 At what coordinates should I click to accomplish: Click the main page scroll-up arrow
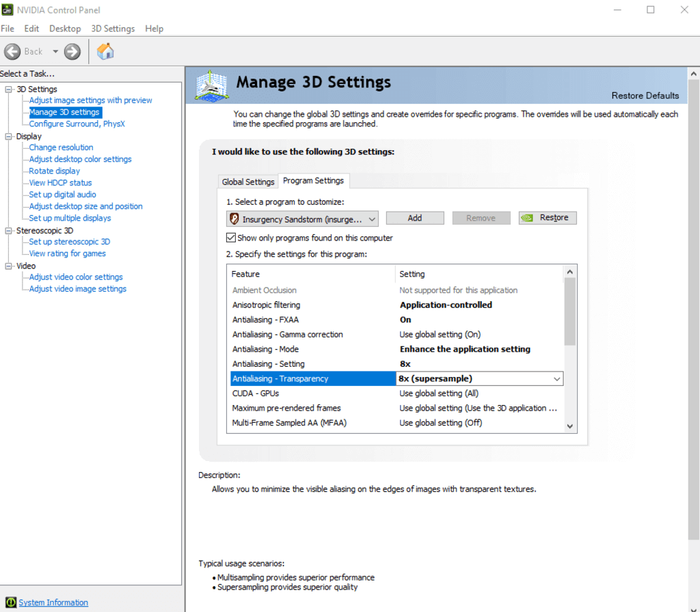(693, 74)
